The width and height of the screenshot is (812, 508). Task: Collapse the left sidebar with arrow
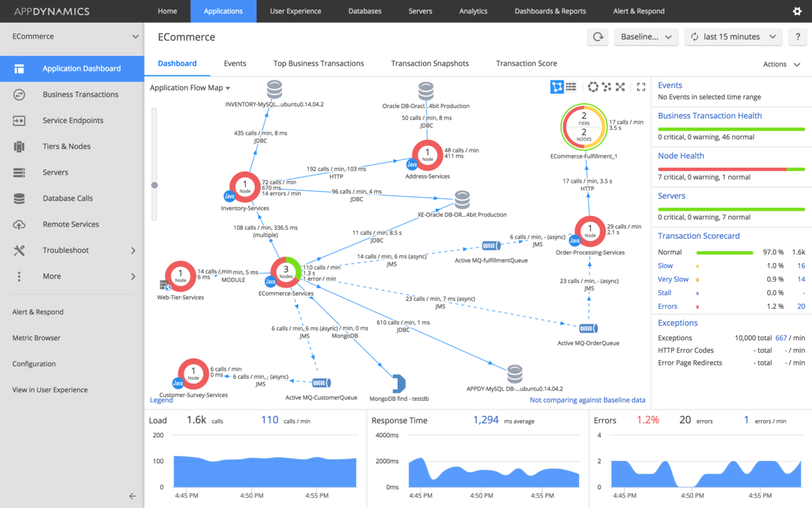coord(132,496)
